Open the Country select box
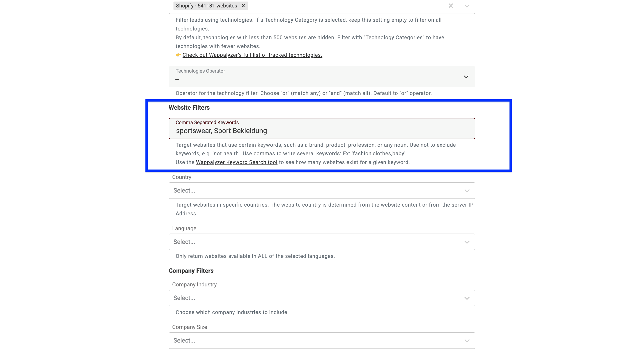Image resolution: width=644 pixels, height=350 pixels. pyautogui.click(x=313, y=190)
